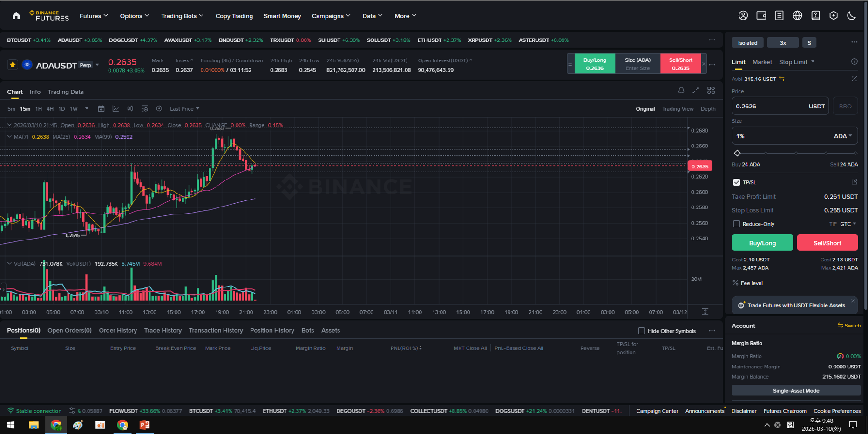Open Copy Trading menu item

[x=234, y=16]
